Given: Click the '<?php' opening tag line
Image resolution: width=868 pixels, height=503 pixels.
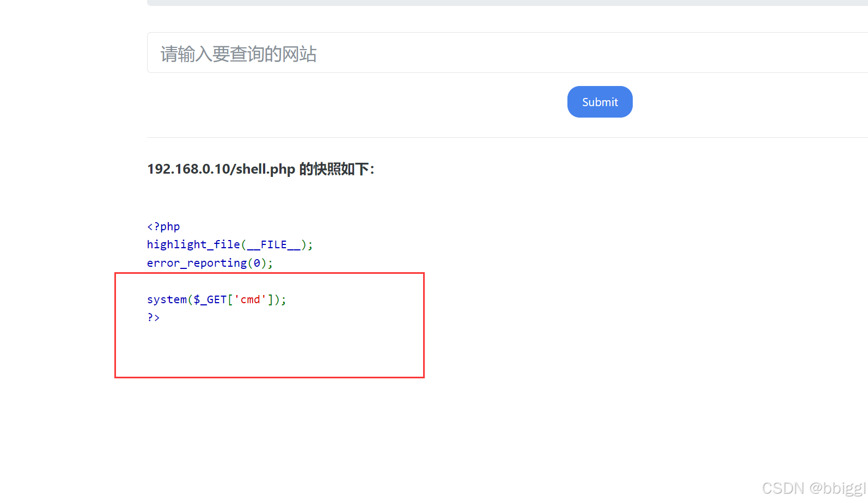Looking at the screenshot, I should tap(163, 226).
